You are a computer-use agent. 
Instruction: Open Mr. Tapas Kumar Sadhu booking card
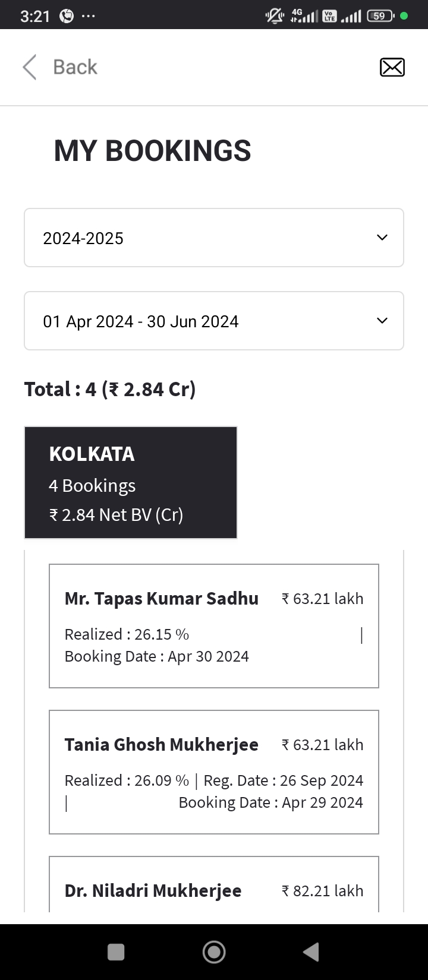(214, 626)
